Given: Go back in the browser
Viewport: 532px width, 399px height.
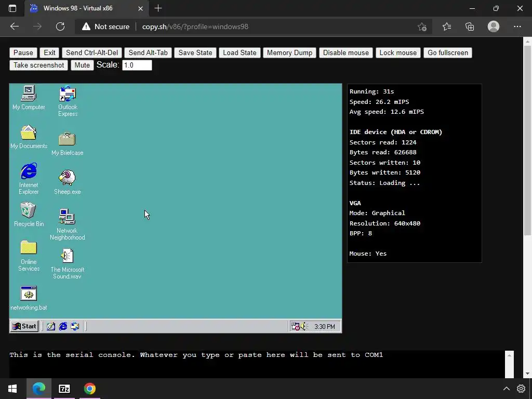Looking at the screenshot, I should coord(15,26).
